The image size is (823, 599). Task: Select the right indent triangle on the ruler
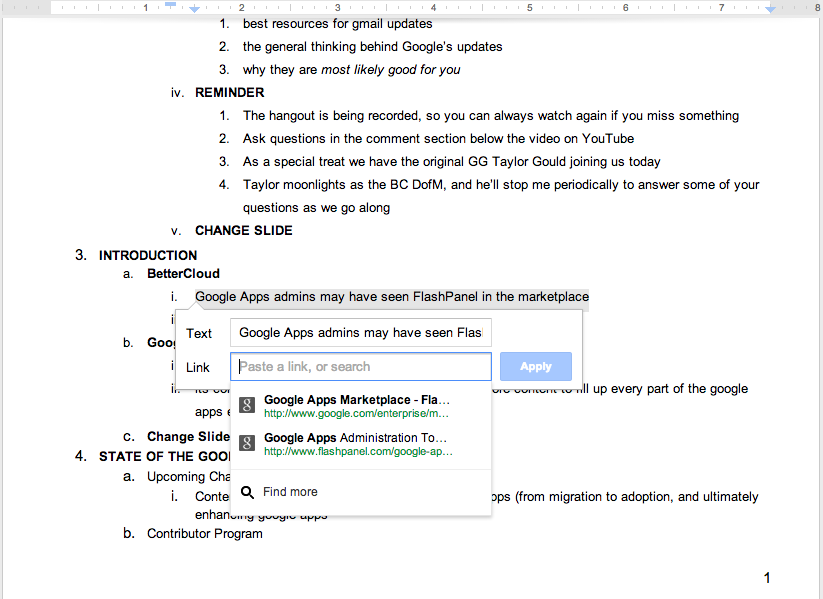click(770, 9)
